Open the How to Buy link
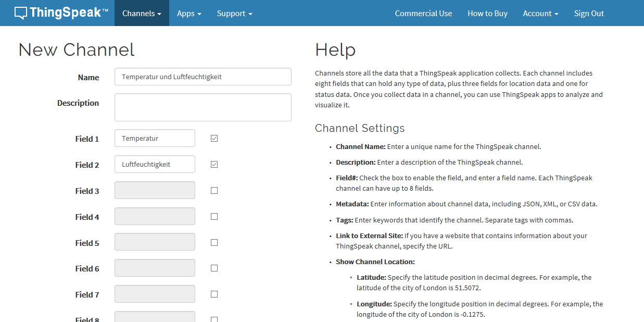 point(487,14)
